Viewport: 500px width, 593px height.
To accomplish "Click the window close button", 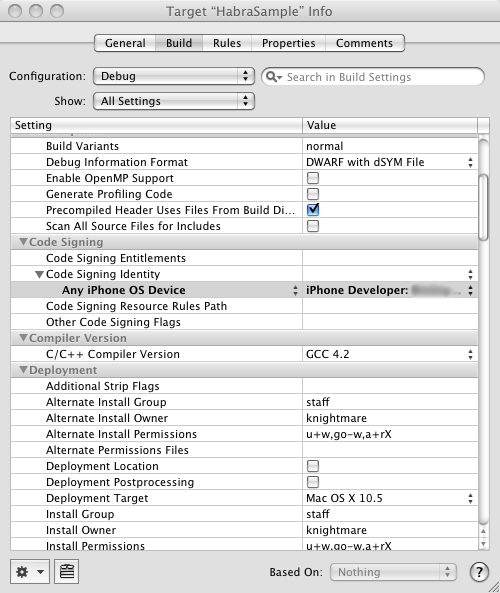I will [15, 11].
